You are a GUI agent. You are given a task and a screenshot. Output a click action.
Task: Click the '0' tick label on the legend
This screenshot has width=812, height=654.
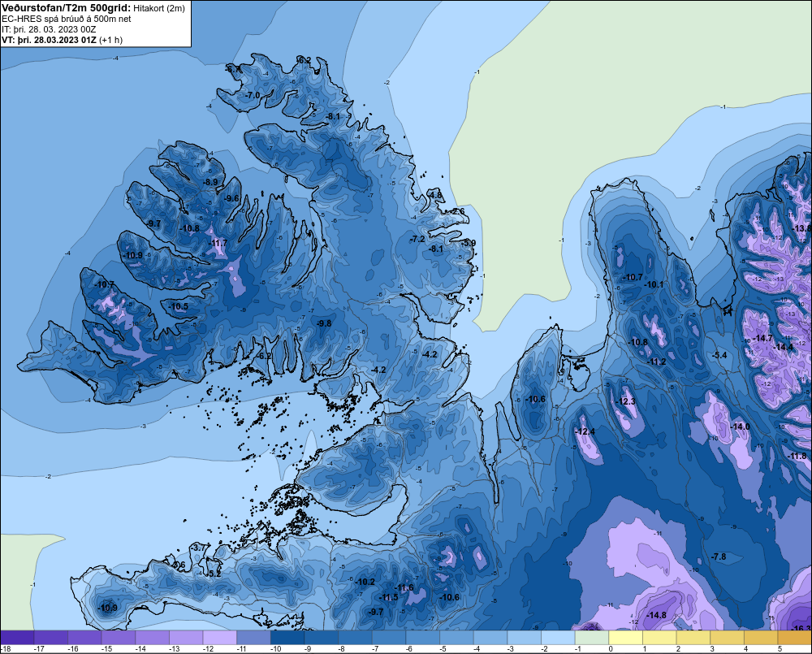(x=611, y=649)
